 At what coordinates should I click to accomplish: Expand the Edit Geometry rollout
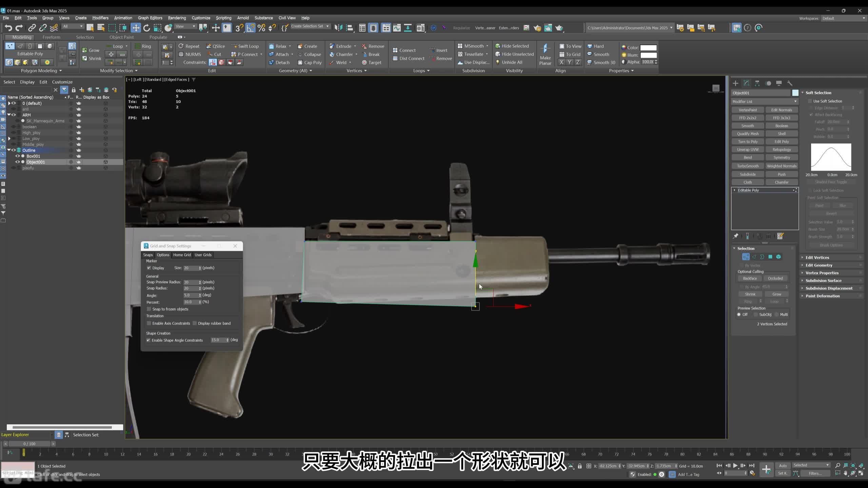(831, 265)
